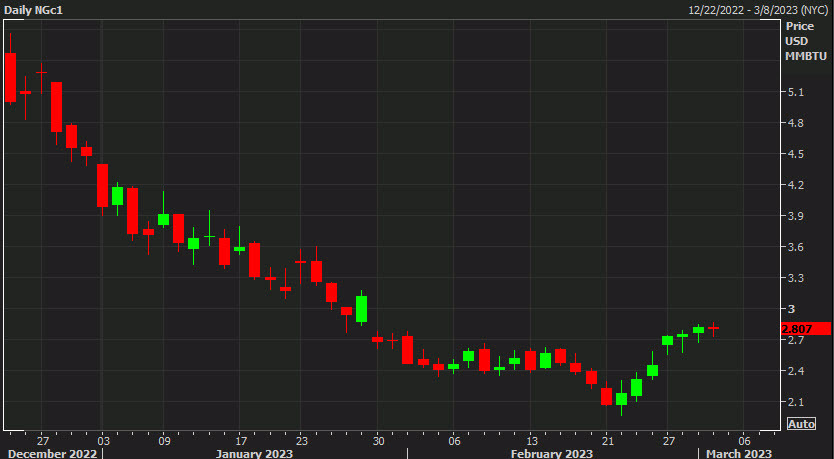Click the Auto scale button

point(801,424)
